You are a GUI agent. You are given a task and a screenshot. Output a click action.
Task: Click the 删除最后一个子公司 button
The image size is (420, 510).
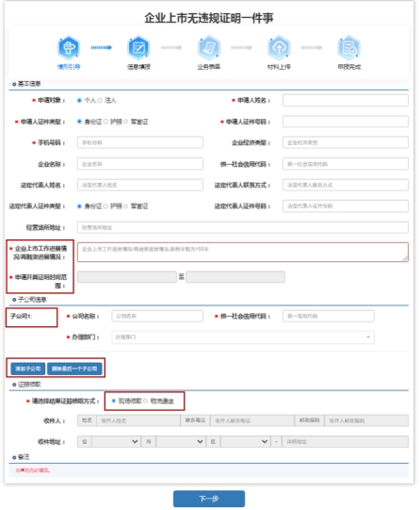coord(74,369)
